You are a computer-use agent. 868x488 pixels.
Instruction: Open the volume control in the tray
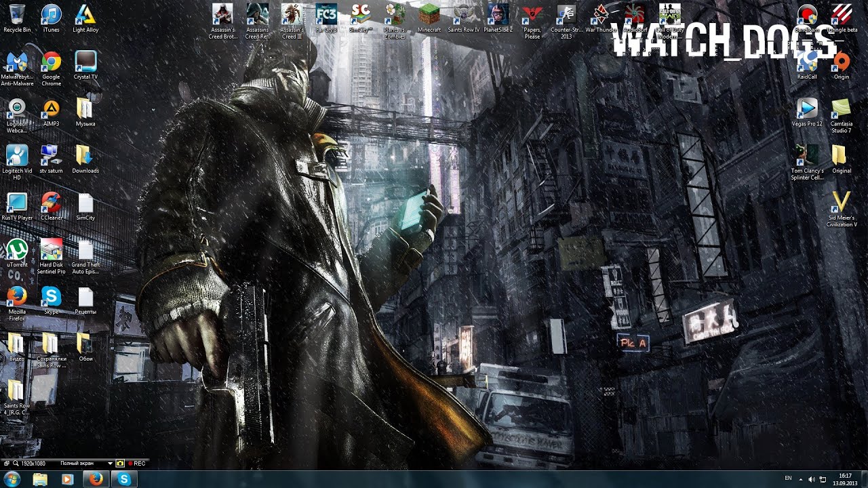click(x=812, y=479)
